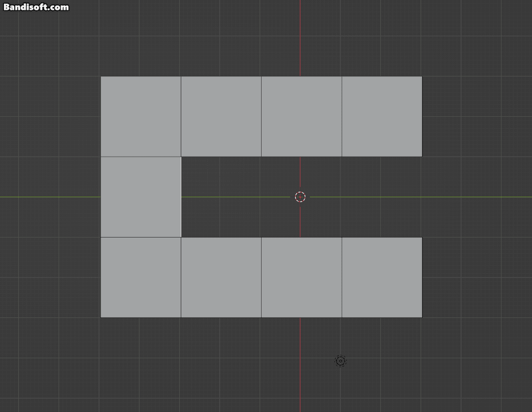Select the second face in the top row

221,116
